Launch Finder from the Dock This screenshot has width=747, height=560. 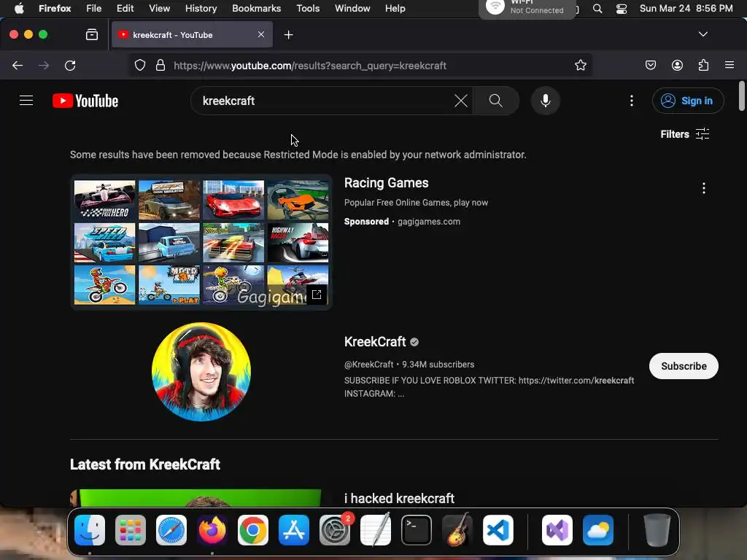pos(90,530)
